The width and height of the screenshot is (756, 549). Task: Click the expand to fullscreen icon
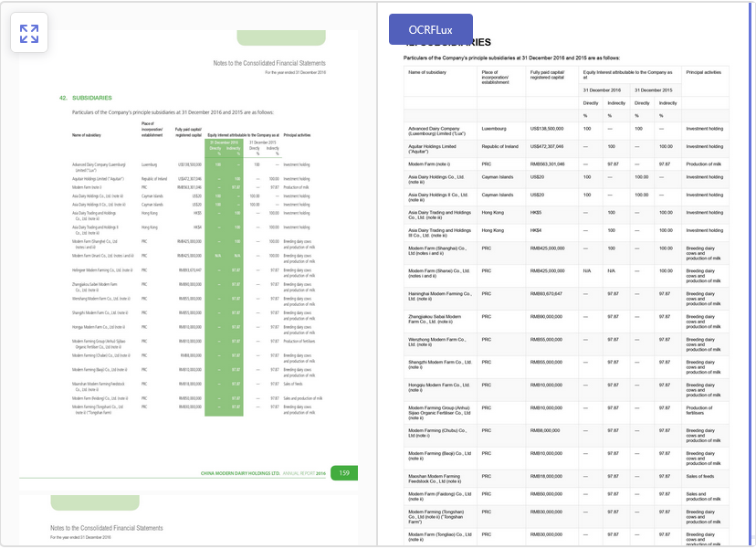click(29, 33)
